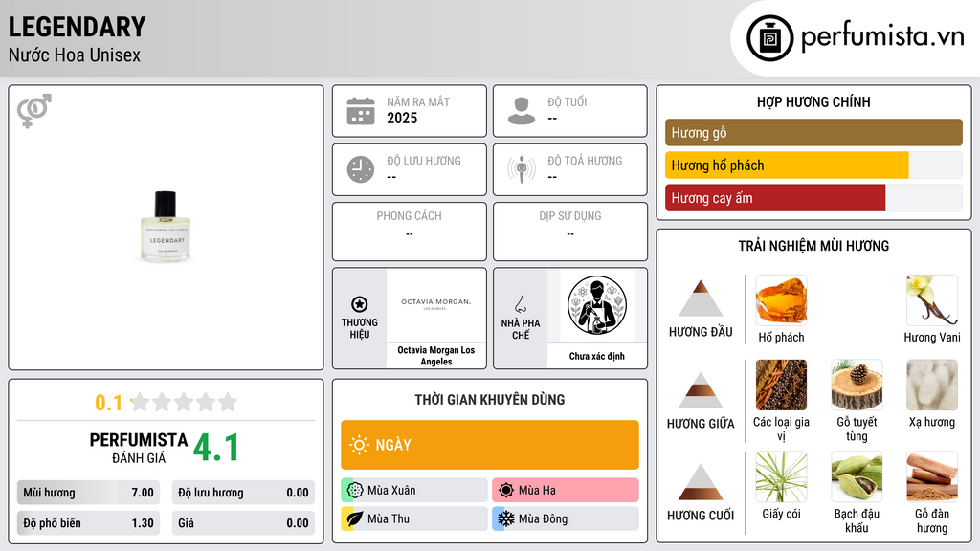Viewport: 980px width, 551px height.
Task: Click the green 4.1 Perfumista rating
Action: tap(216, 448)
